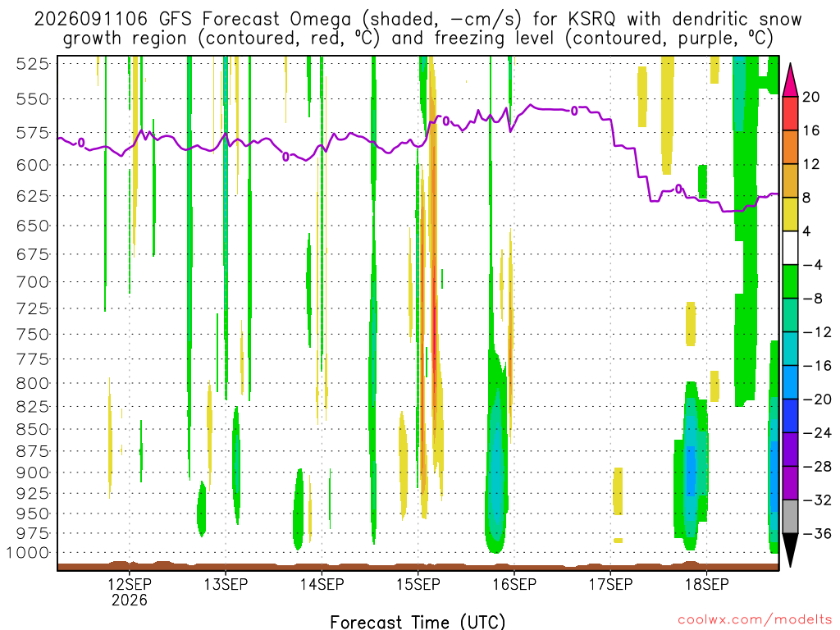Select the 12SEP 2026 axis label
The image size is (840, 630).
tap(129, 591)
